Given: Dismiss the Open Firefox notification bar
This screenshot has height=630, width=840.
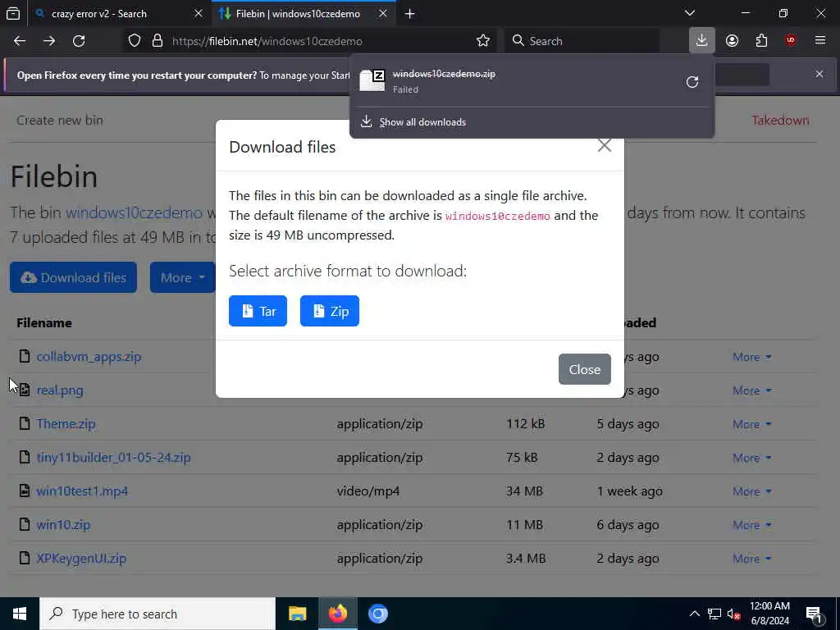Looking at the screenshot, I should [x=819, y=74].
